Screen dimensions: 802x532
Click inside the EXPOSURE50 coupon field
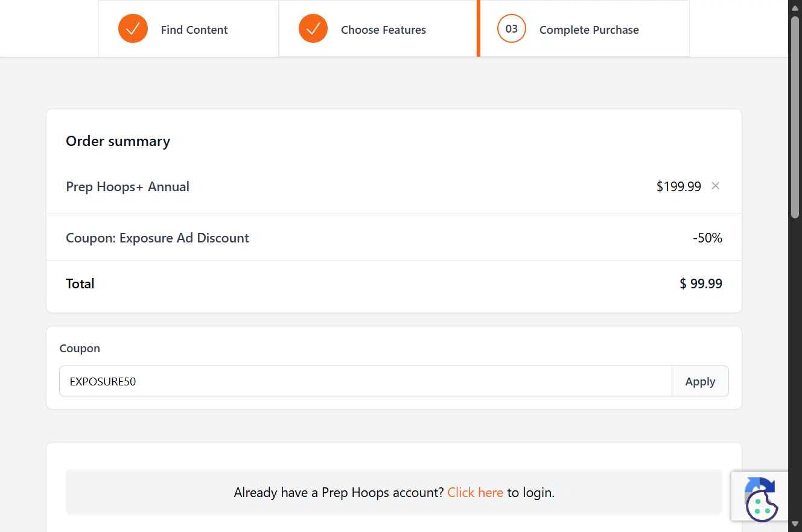[x=366, y=381]
